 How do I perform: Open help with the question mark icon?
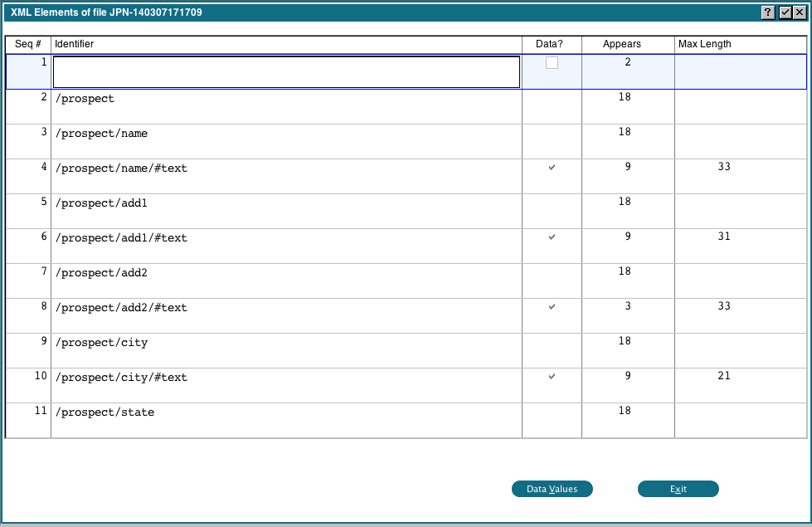click(768, 12)
